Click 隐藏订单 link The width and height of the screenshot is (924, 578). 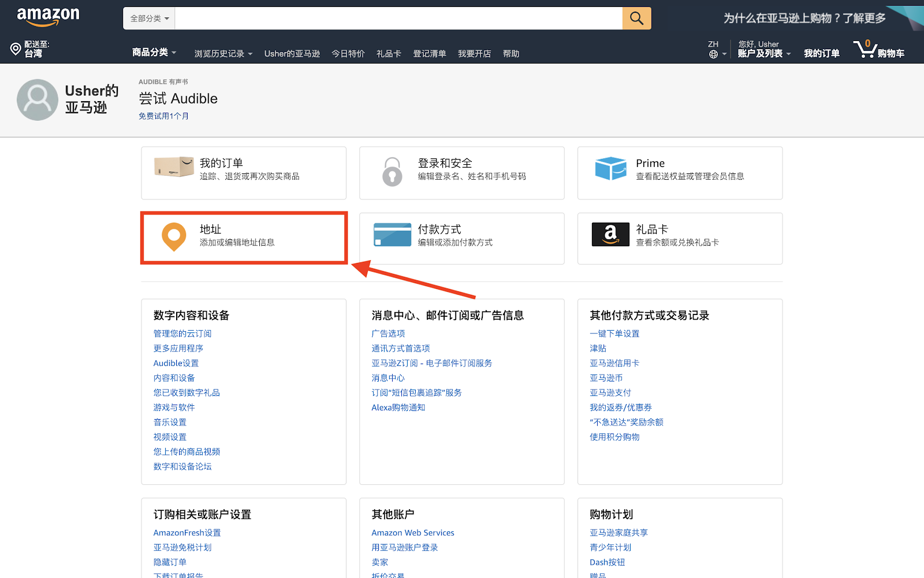[x=170, y=562]
